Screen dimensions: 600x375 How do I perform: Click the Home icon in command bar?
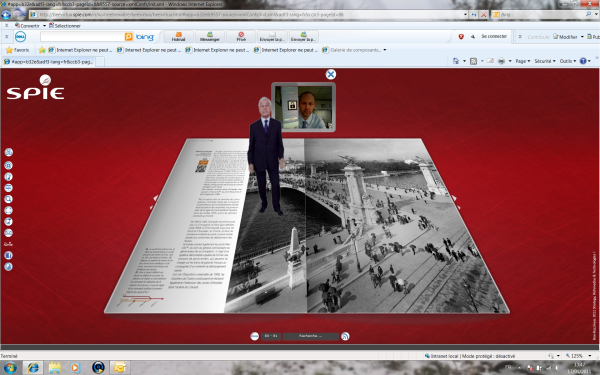coord(456,61)
